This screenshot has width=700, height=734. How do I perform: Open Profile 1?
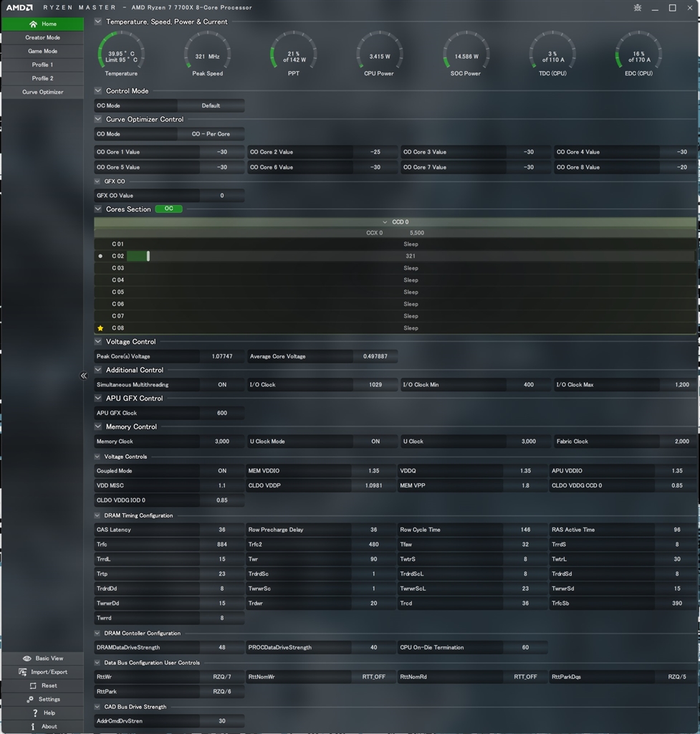coord(42,65)
